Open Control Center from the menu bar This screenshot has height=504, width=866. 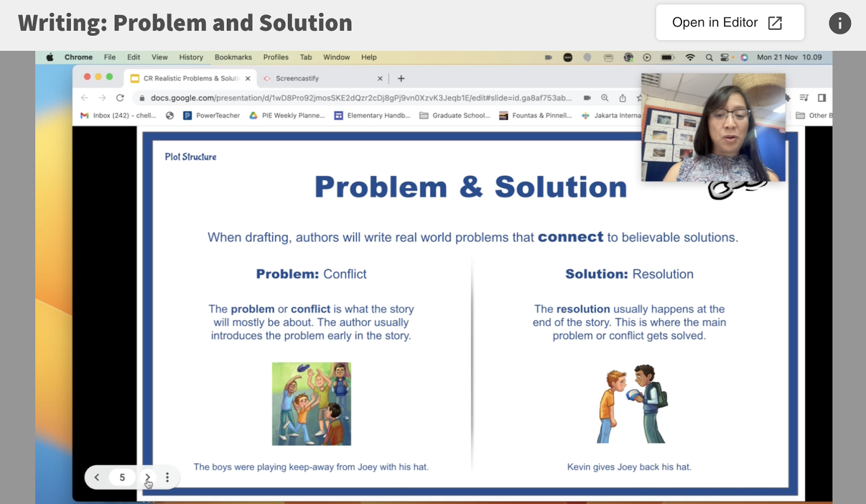pyautogui.click(x=725, y=57)
